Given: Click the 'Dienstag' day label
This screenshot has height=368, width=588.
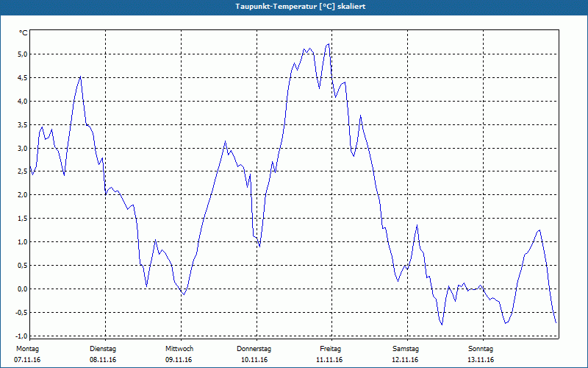Looking at the screenshot, I should click(103, 349).
